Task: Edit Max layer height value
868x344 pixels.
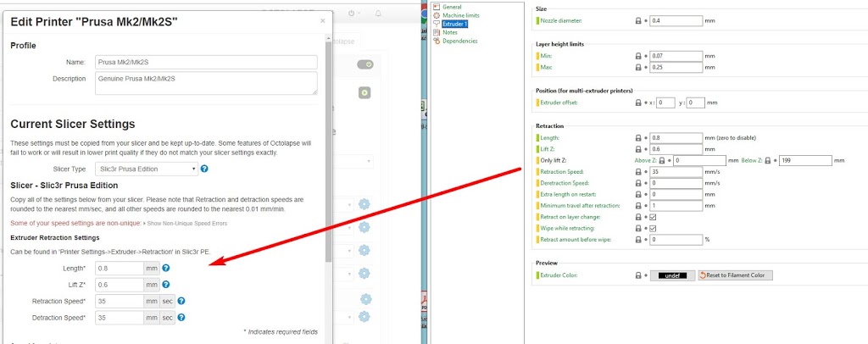Action: click(x=676, y=67)
